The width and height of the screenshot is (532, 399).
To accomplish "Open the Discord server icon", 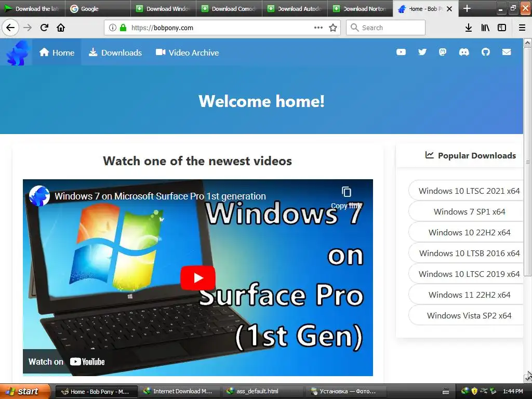I will coord(464,52).
